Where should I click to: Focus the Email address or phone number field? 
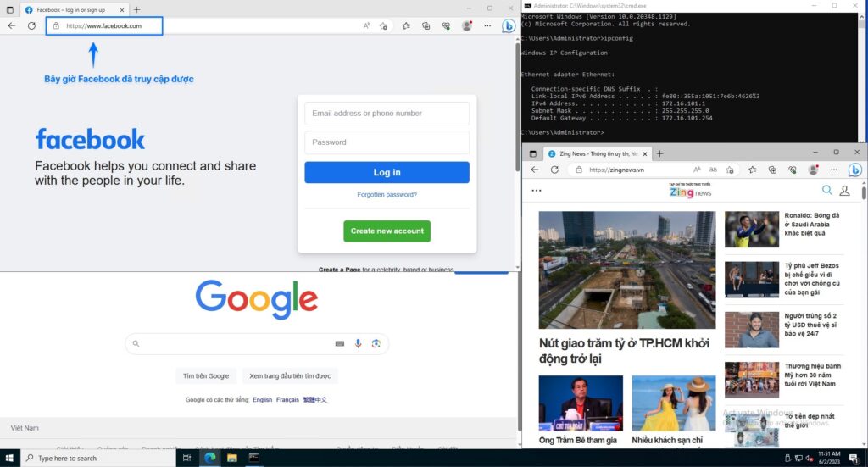(387, 114)
